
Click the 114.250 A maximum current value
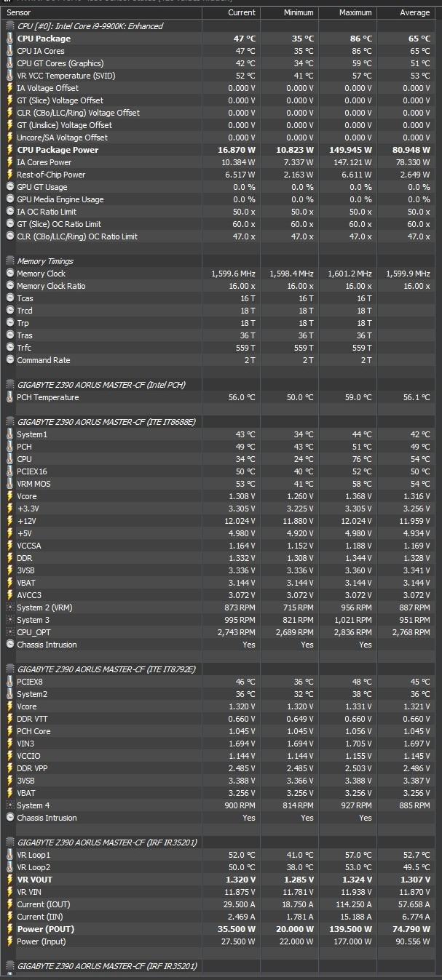pyautogui.click(x=353, y=904)
